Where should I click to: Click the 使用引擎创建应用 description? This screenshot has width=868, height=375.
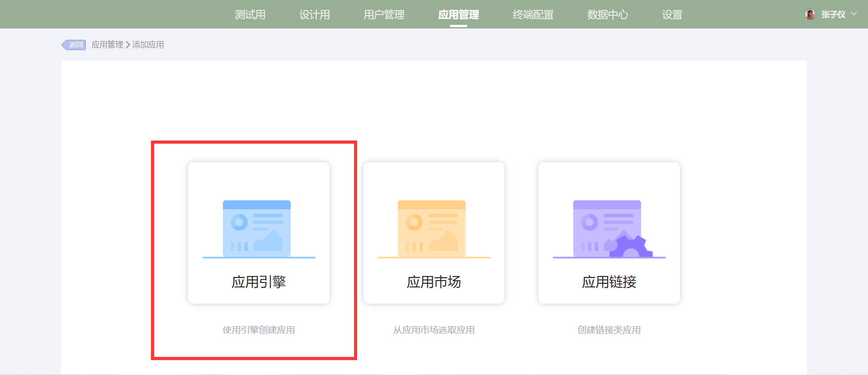[259, 330]
